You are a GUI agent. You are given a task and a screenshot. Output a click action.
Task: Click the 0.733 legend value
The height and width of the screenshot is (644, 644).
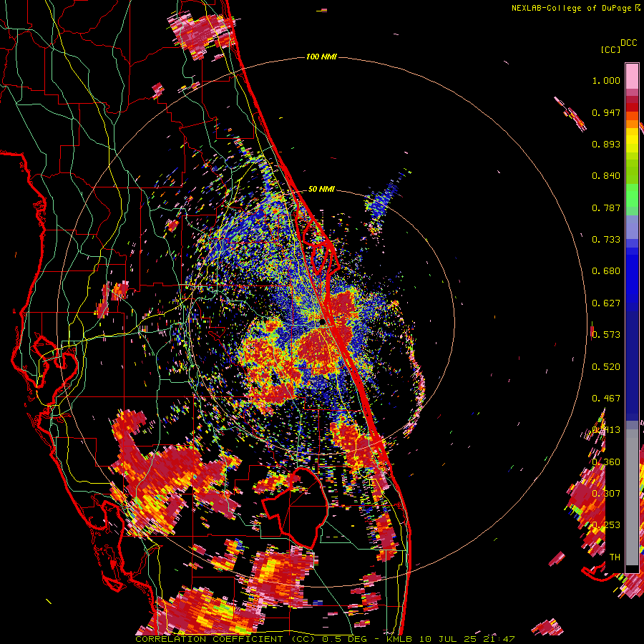(x=606, y=240)
